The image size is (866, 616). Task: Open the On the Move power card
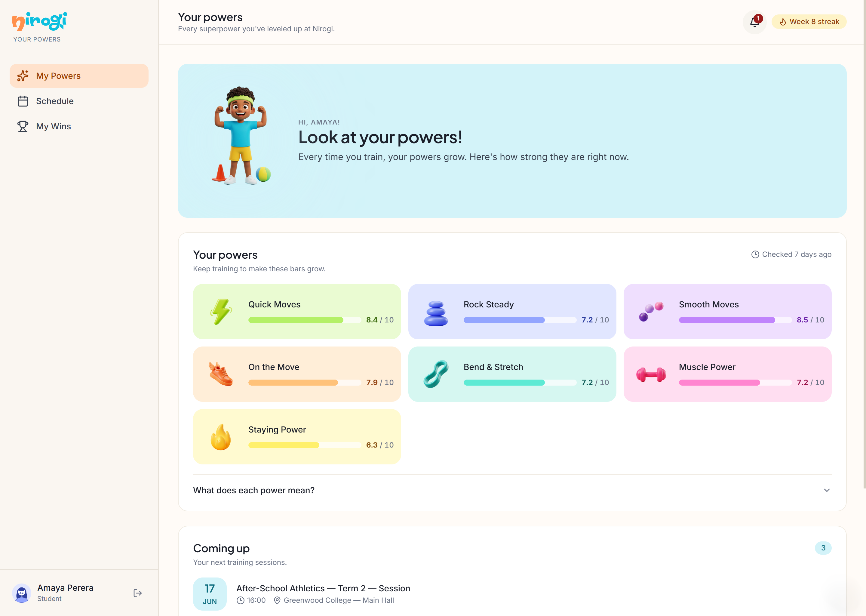[297, 374]
